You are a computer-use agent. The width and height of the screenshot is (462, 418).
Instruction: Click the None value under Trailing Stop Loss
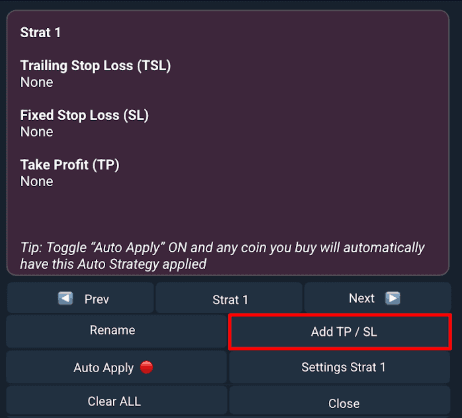point(37,82)
